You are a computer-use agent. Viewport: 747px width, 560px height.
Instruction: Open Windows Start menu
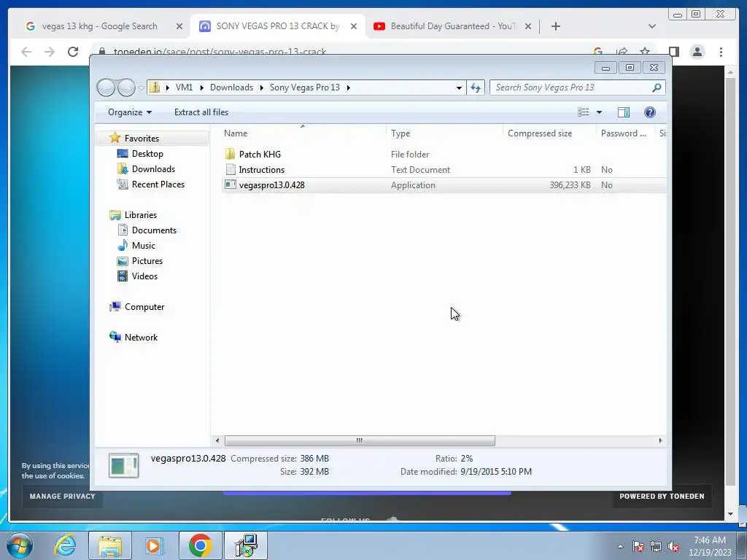[x=20, y=545]
